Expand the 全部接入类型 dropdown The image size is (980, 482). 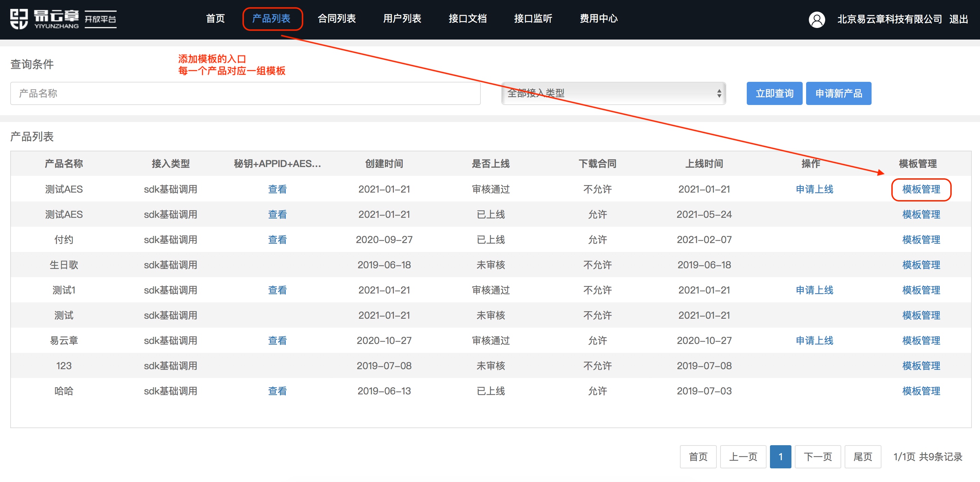[614, 93]
